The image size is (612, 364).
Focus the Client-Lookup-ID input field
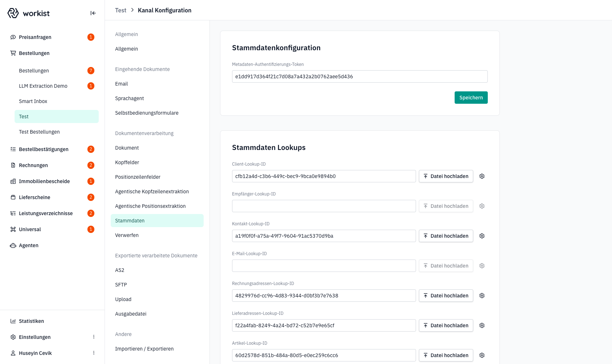(x=324, y=176)
